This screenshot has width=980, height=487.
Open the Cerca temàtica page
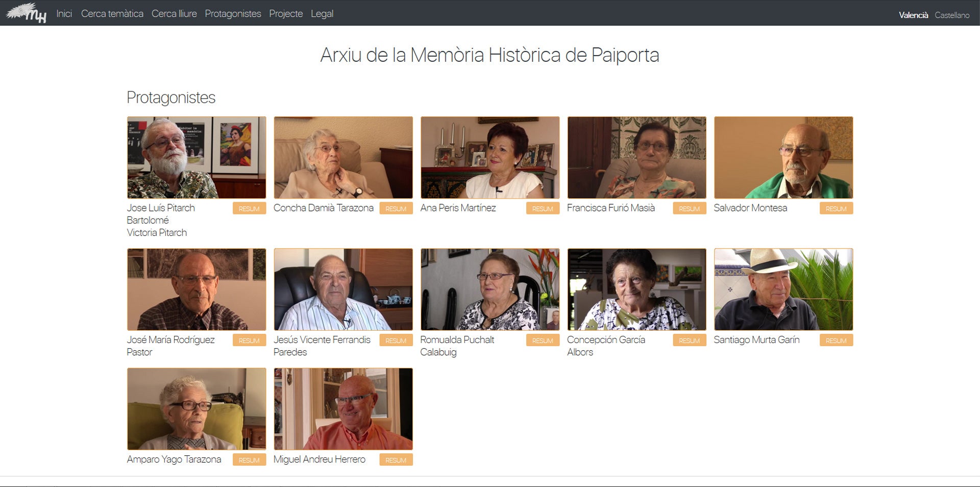112,14
